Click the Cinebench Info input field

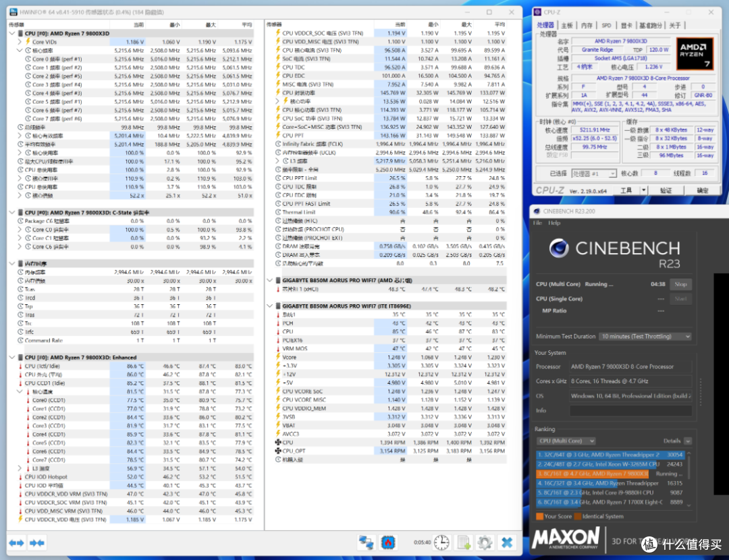pyautogui.click(x=630, y=410)
